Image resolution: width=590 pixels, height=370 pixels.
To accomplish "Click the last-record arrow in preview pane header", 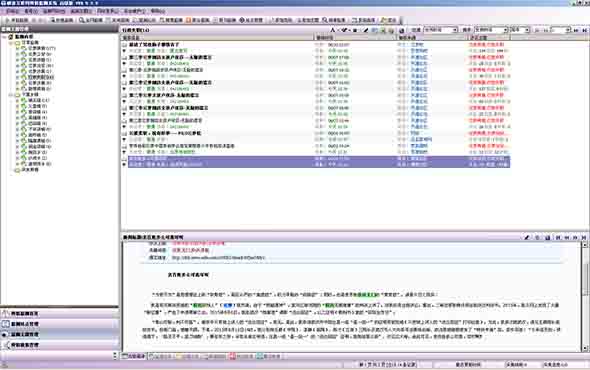I will coord(584,238).
